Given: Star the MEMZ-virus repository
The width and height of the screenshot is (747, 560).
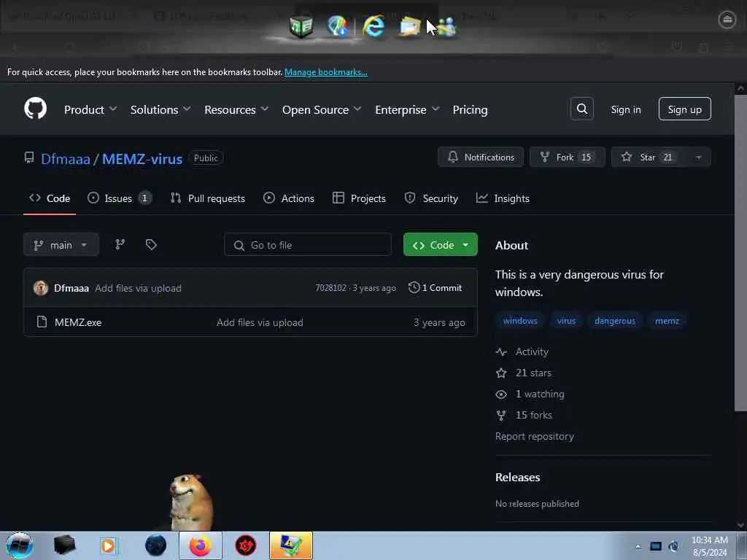Looking at the screenshot, I should [649, 157].
